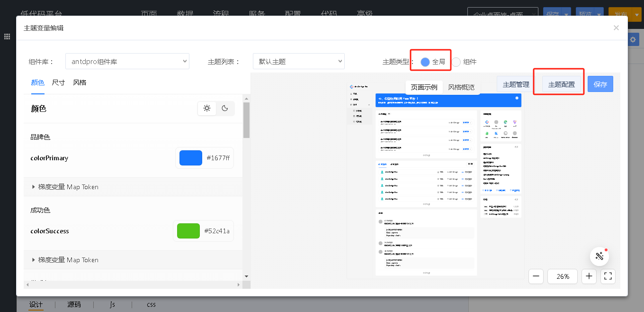This screenshot has width=644, height=312.
Task: Open the 组件库 antdpro dropdown
Action: point(127,62)
